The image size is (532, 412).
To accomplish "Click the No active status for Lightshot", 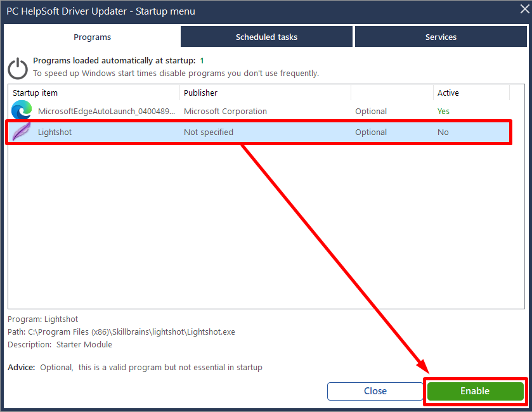I will click(x=443, y=132).
